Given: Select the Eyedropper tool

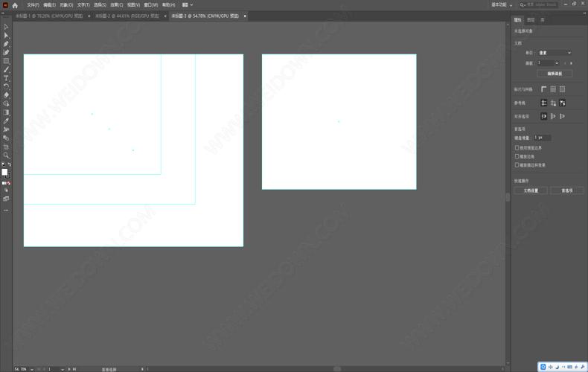Looking at the screenshot, I should point(6,121).
